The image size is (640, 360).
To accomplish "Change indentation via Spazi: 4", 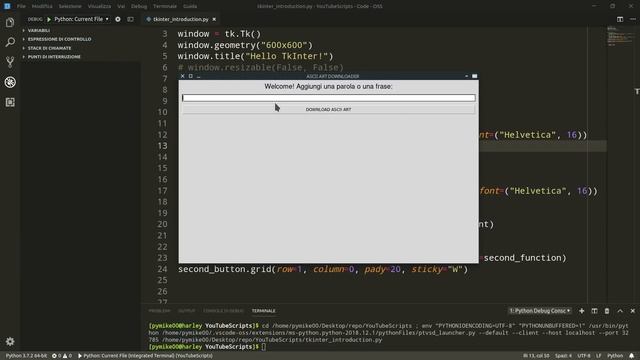I will point(563,356).
